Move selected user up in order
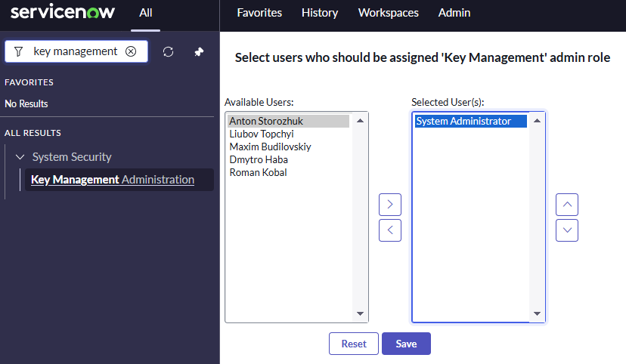 coord(566,205)
